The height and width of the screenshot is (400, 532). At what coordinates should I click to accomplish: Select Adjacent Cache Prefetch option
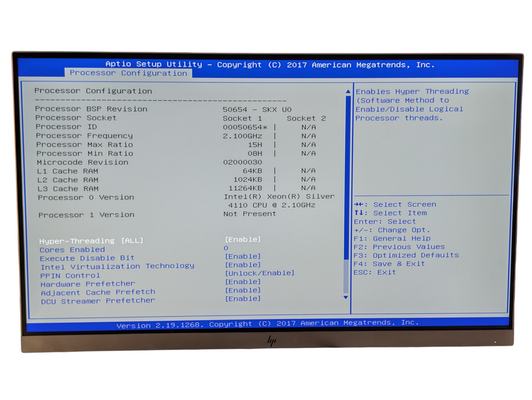coord(98,292)
